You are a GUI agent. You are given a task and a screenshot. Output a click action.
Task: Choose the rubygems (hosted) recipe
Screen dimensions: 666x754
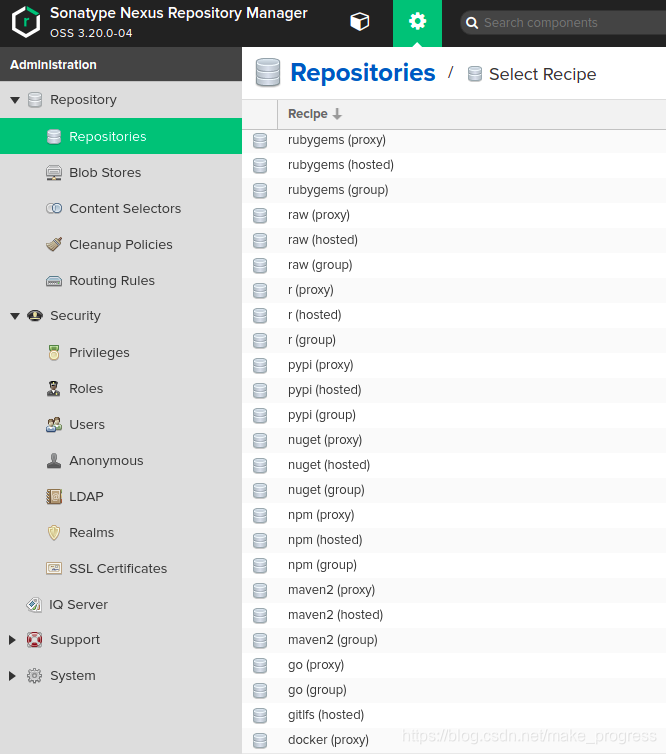coord(454,165)
